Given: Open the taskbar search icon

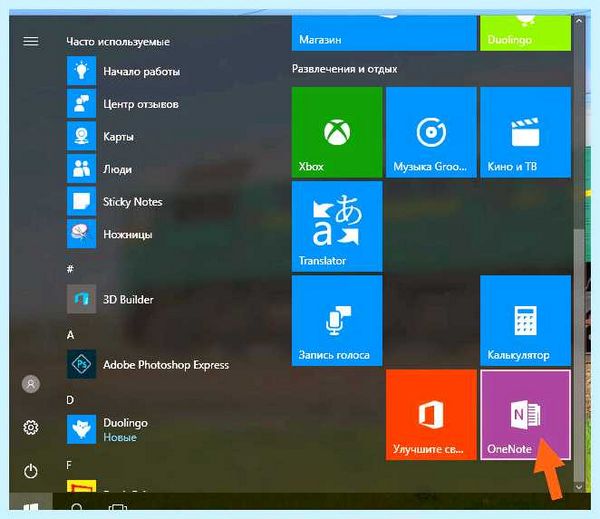Looking at the screenshot, I should [77, 506].
